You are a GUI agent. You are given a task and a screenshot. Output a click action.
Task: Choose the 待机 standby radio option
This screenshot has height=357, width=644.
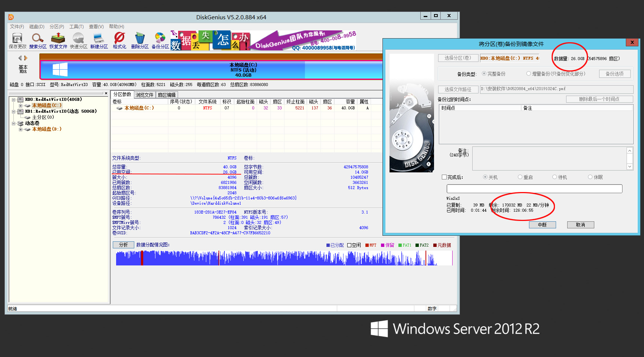tap(555, 177)
